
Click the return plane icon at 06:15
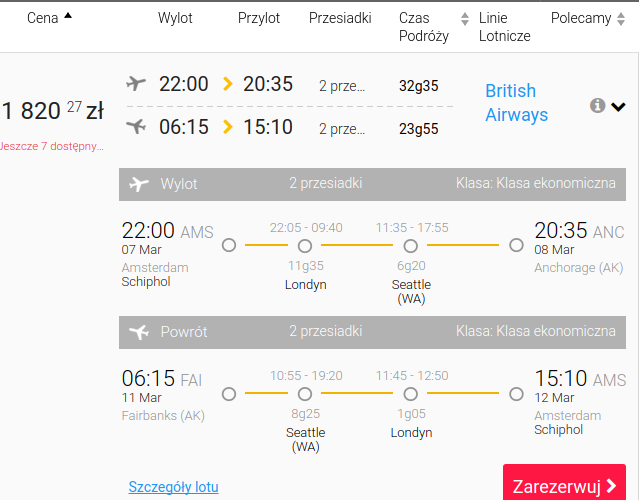pos(136,126)
